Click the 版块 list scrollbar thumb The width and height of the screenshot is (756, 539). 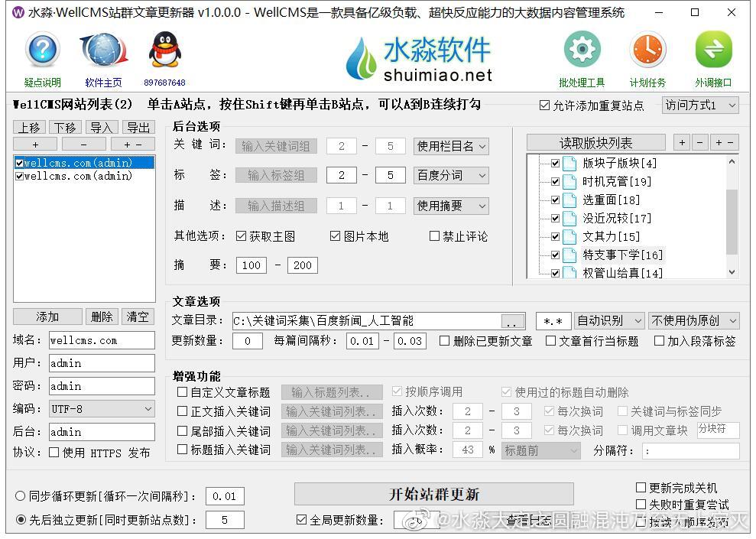click(732, 221)
